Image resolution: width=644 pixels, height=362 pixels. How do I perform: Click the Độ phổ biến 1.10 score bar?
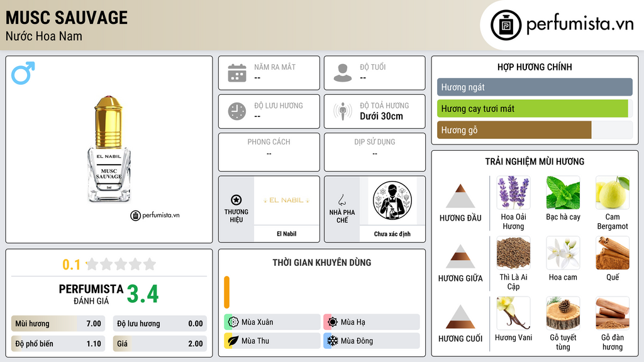tap(58, 344)
